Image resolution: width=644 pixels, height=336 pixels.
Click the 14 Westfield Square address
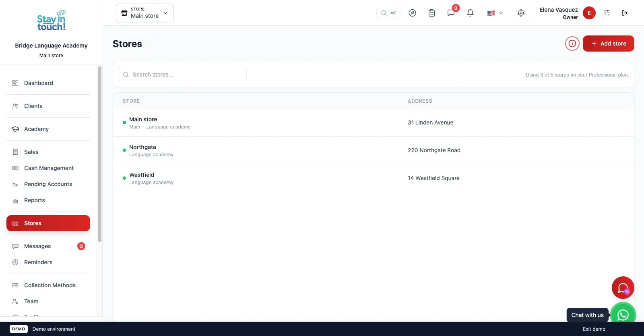(x=433, y=178)
